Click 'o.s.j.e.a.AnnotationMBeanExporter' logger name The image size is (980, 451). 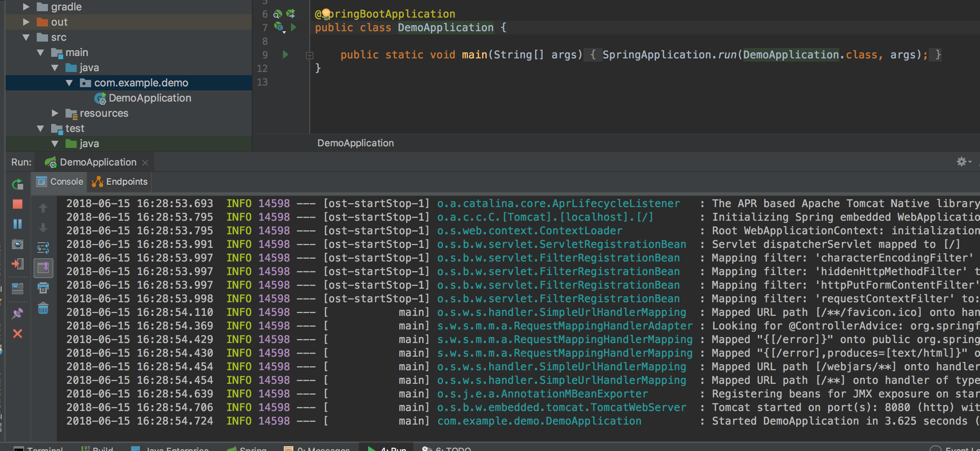coord(542,394)
